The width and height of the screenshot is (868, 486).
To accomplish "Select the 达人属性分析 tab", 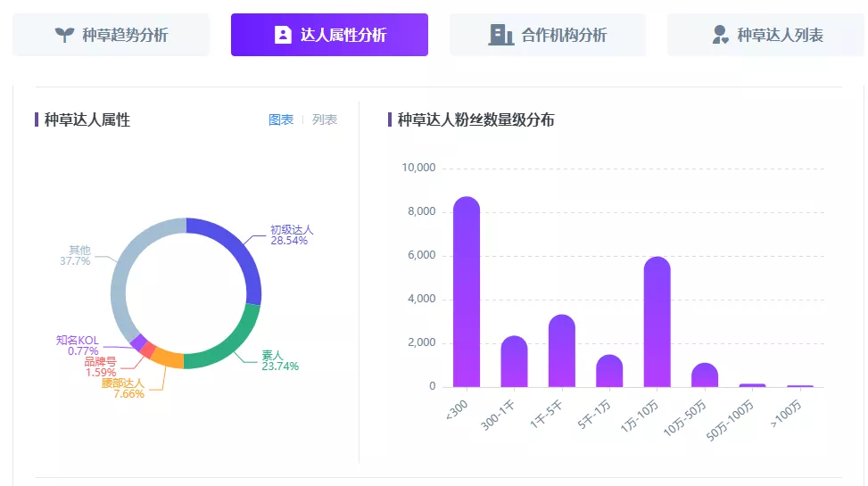I will click(329, 35).
